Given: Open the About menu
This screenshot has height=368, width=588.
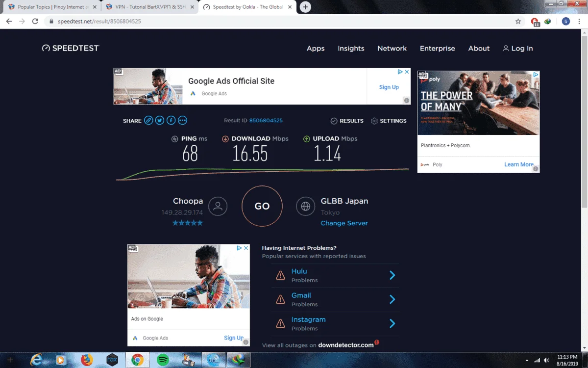Looking at the screenshot, I should click(x=479, y=48).
